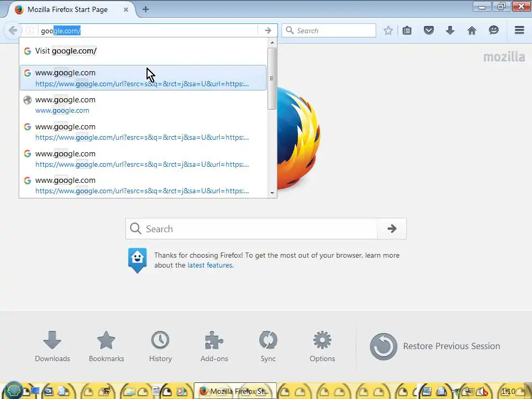This screenshot has width=532, height=399.
Task: Open Downloads from the start page
Action: (x=52, y=347)
